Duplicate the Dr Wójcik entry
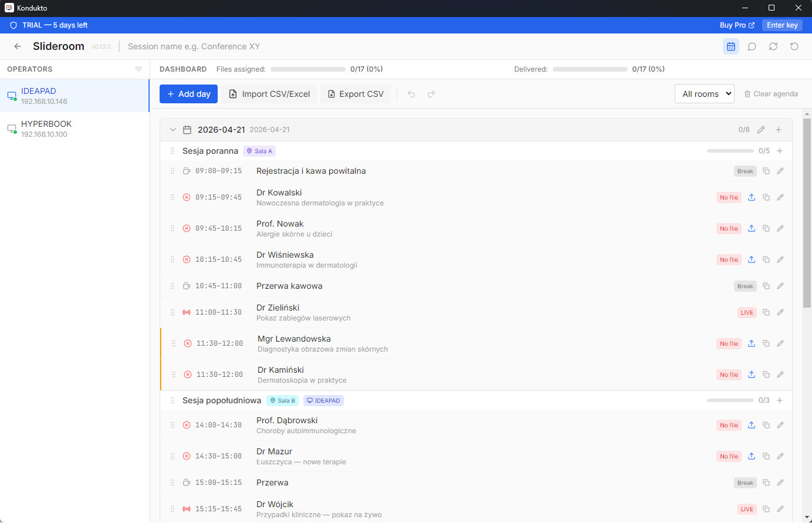812x523 pixels. coord(766,509)
